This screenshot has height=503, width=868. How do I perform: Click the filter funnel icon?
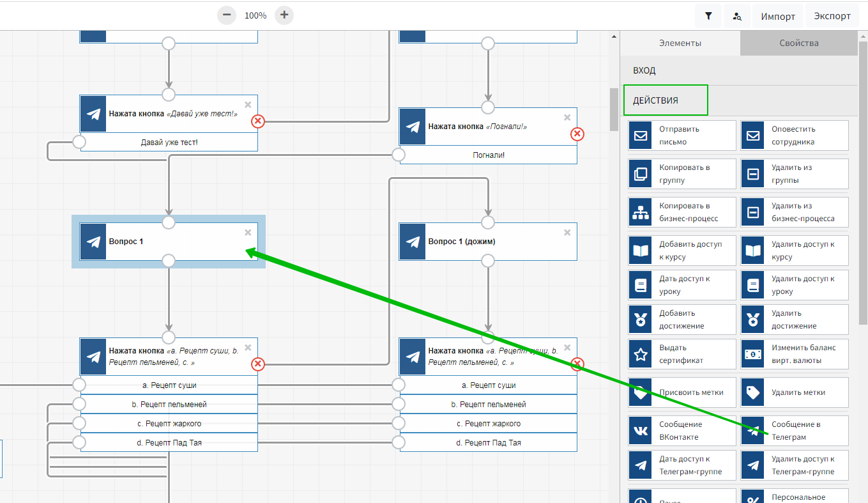pos(708,17)
